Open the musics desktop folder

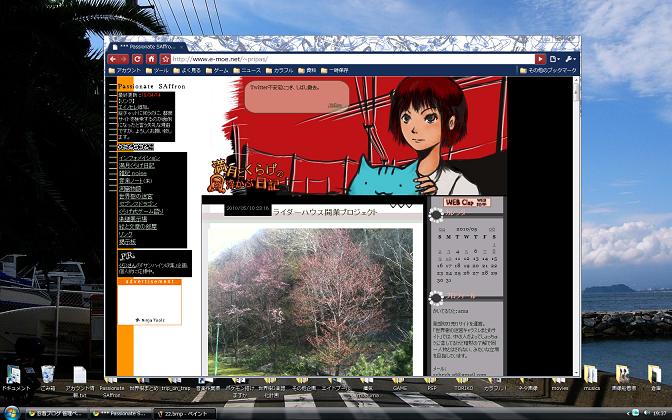coord(591,378)
